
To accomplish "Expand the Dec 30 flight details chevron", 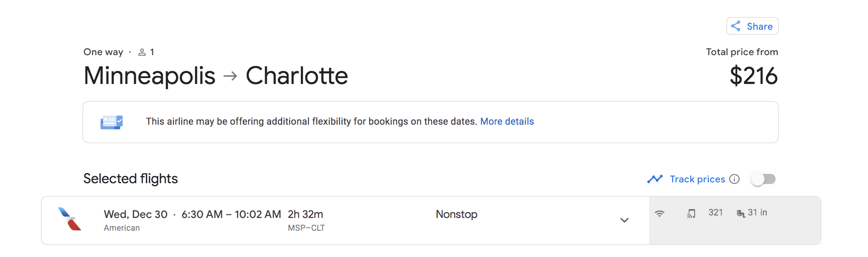I will coord(624,220).
